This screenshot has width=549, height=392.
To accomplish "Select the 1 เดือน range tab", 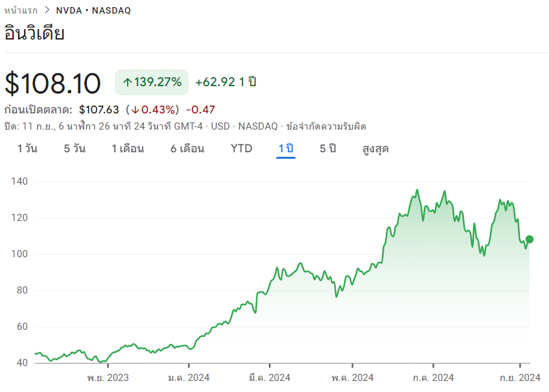I will 128,148.
